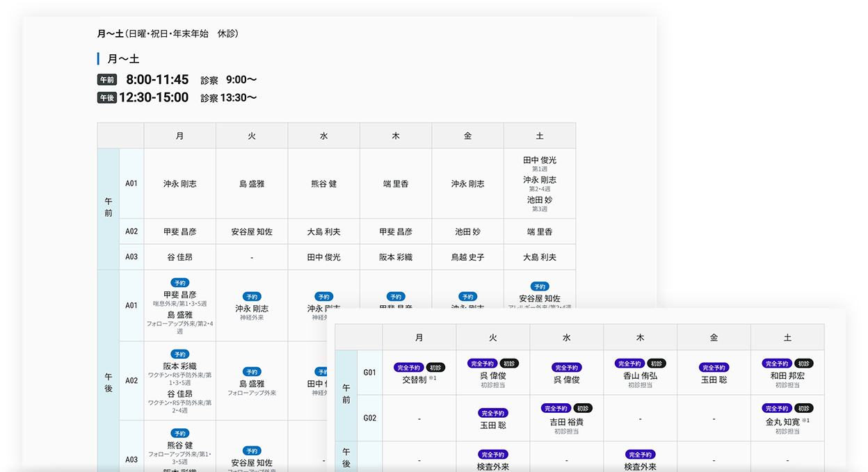Click the 完全予約 badge on Tuesday 検査外来 cell
Viewport: 868px width, 472px height.
493,455
